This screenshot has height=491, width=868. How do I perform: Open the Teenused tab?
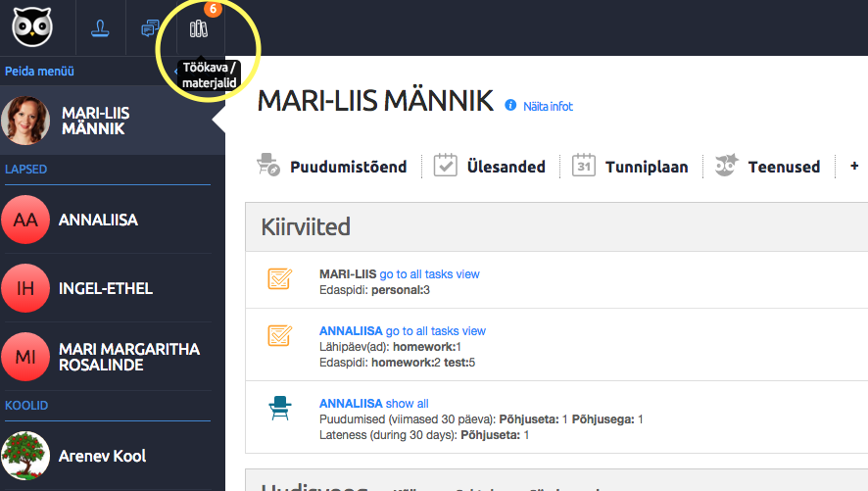point(767,166)
